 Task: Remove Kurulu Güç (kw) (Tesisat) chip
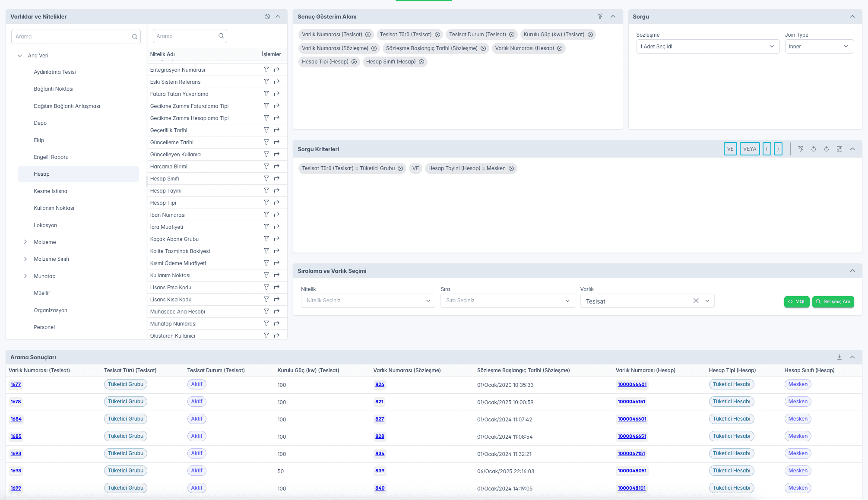[x=590, y=35]
